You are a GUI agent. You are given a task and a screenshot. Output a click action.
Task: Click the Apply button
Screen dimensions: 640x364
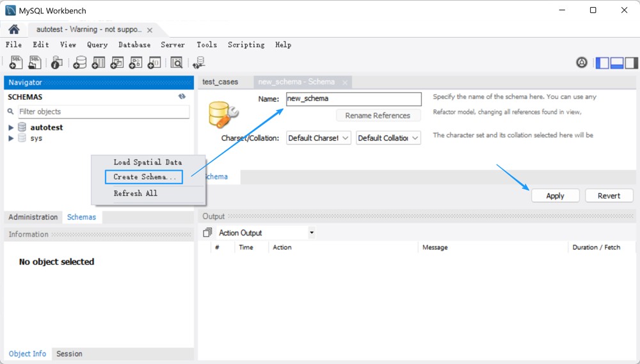(x=555, y=196)
